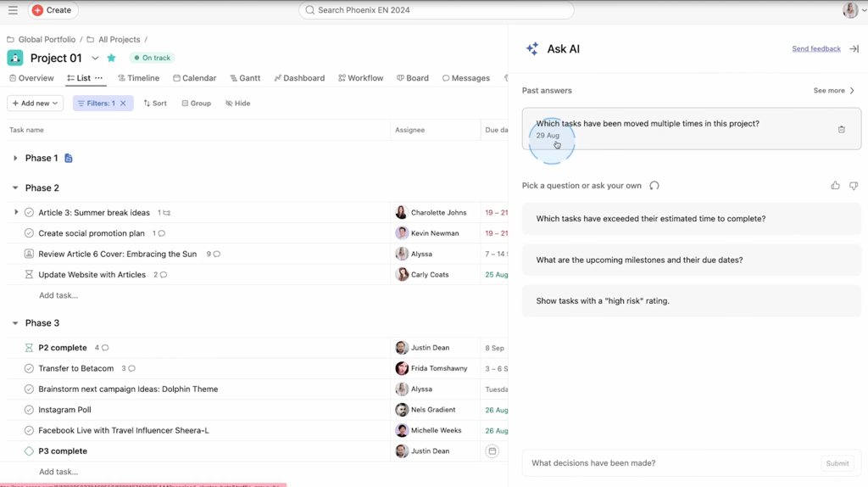Collapse the Ask AI panel with arrow
868x487 pixels.
point(854,48)
